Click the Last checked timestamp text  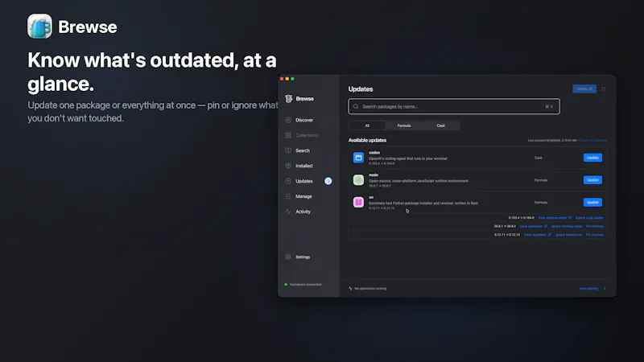552,140
